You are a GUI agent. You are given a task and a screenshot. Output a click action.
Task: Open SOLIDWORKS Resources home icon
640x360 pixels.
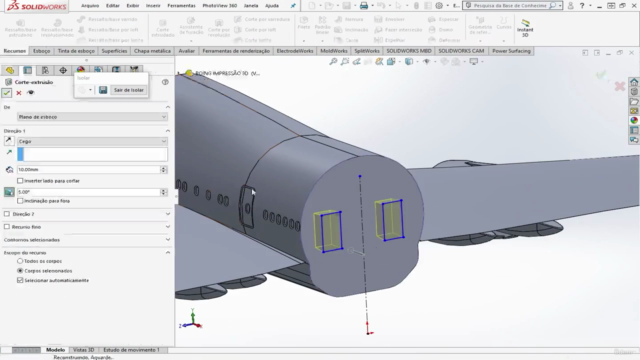tap(633, 82)
